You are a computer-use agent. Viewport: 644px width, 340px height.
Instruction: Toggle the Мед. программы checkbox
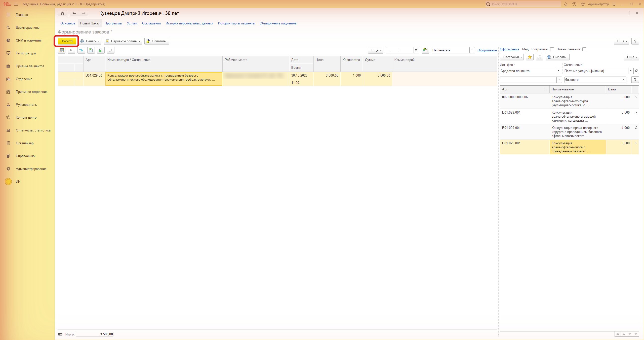coord(552,49)
